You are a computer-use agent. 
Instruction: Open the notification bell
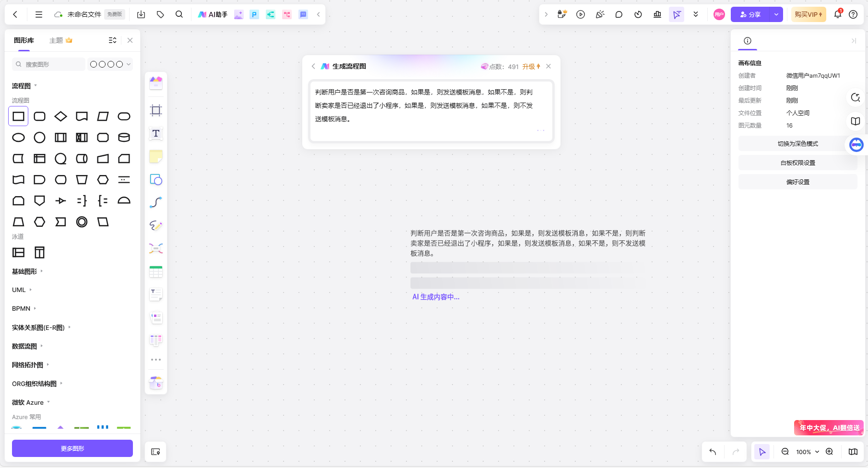[837, 14]
